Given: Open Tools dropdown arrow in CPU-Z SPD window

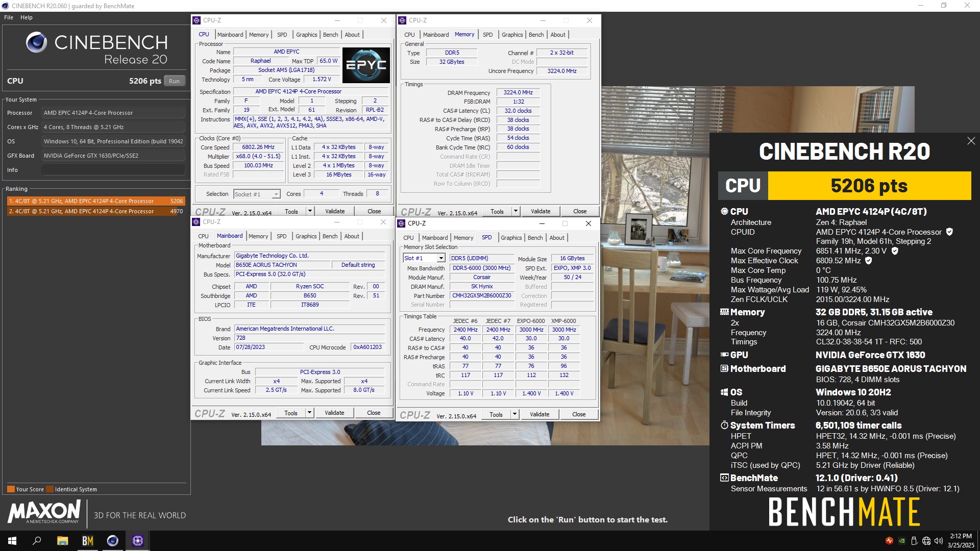Looking at the screenshot, I should click(x=514, y=414).
